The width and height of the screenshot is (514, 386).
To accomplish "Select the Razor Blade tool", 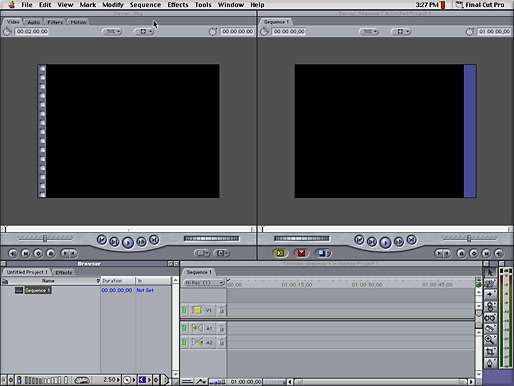I will (490, 328).
